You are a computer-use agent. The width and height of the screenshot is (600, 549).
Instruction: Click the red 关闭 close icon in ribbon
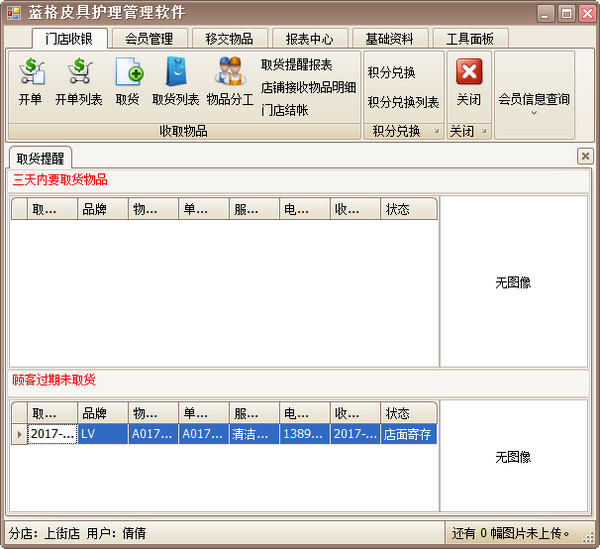469,82
